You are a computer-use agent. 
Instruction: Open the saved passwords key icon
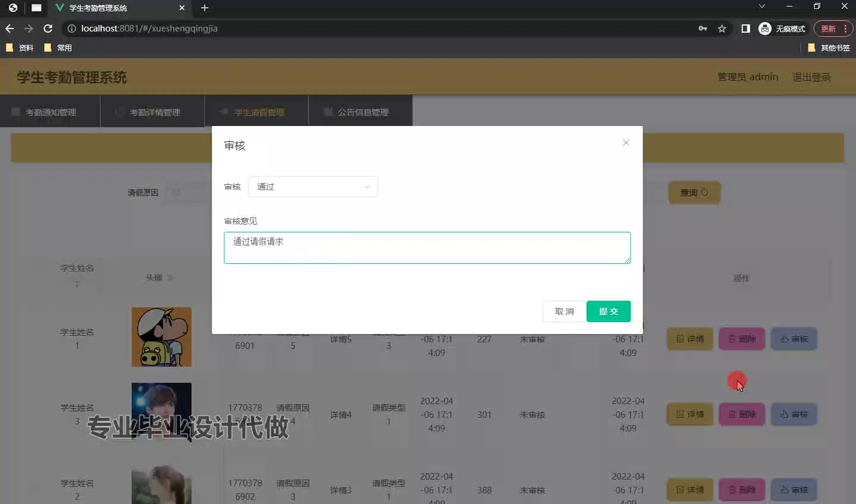click(703, 29)
